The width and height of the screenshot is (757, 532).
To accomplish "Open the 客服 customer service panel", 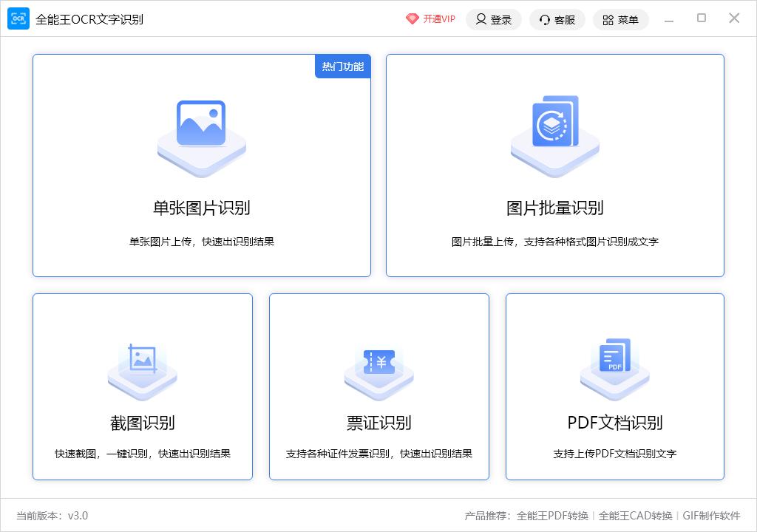I will coord(557,19).
